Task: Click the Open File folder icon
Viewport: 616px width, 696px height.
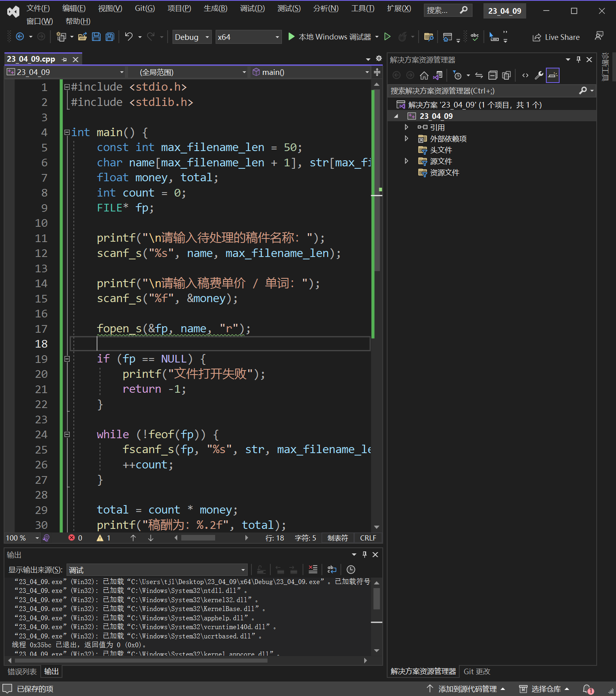Action: click(83, 37)
